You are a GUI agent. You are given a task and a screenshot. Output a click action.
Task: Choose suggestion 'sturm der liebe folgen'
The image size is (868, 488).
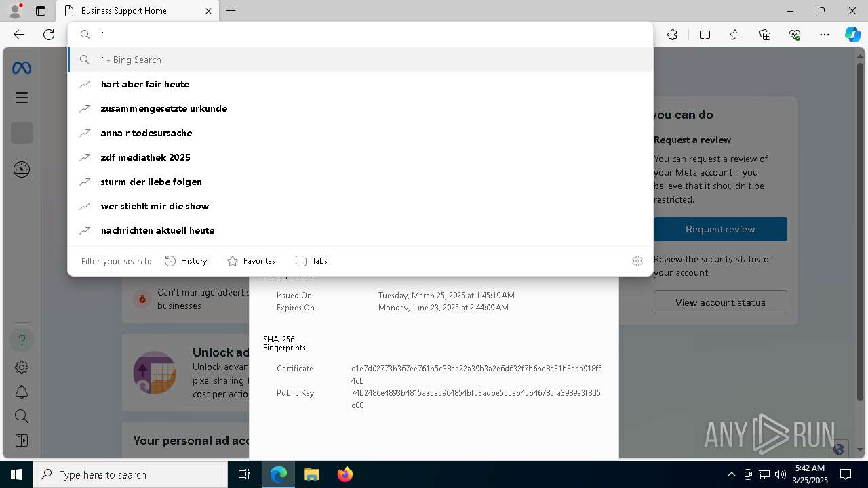click(x=360, y=182)
